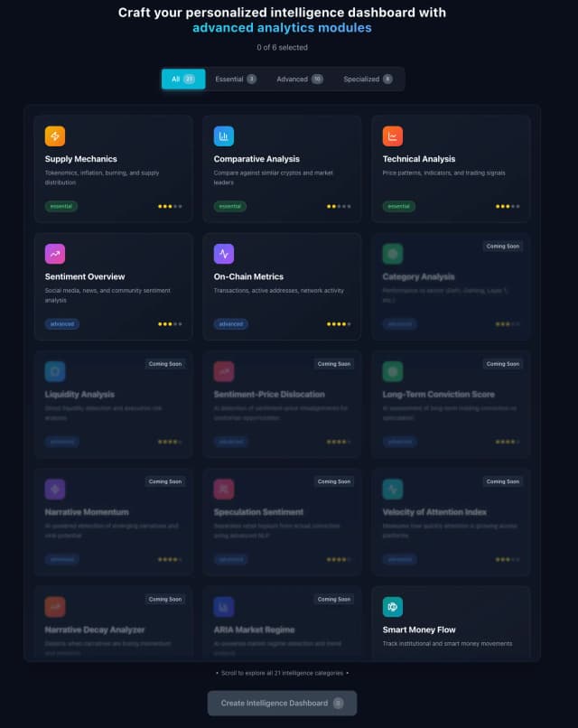Toggle the Comparative Analysis module title

[x=256, y=159]
